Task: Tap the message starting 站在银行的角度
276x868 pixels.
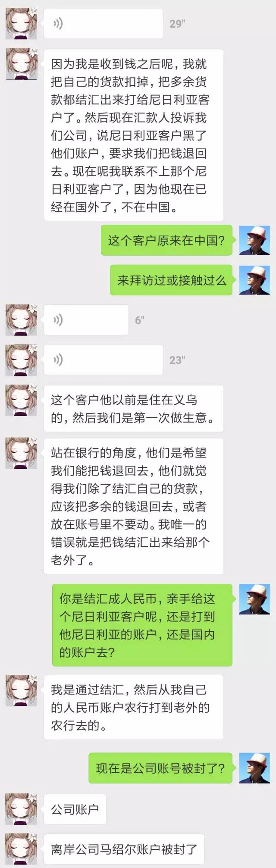Action: click(x=134, y=506)
